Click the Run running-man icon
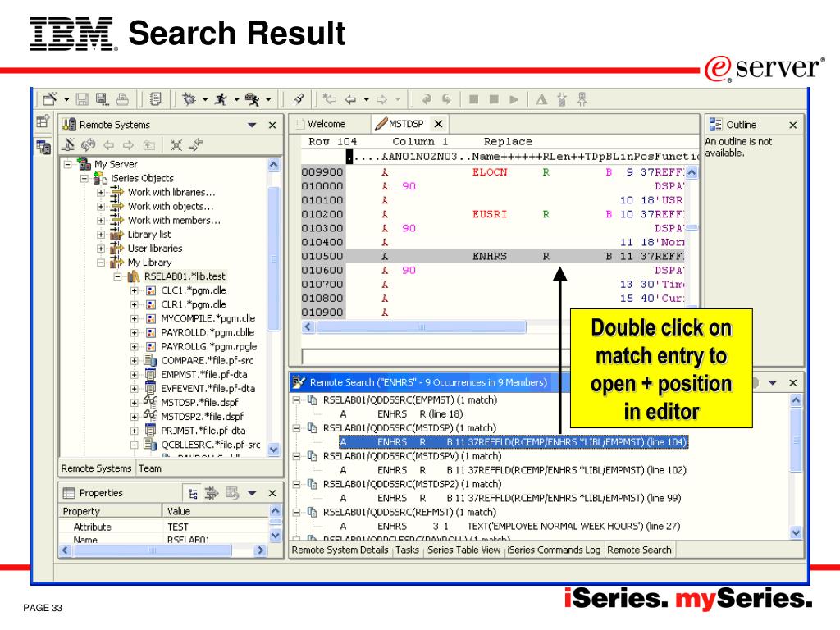The width and height of the screenshot is (840, 630). (x=220, y=99)
